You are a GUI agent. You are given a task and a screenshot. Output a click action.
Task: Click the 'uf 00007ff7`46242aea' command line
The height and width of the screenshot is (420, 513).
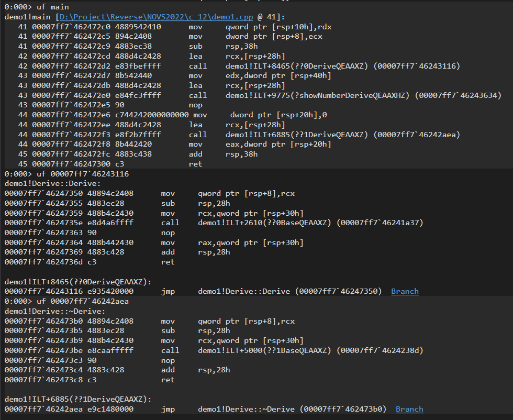[x=67, y=301]
